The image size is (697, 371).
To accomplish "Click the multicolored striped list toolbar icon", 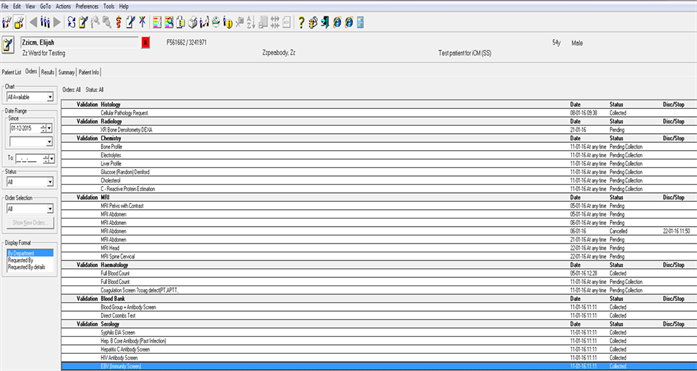I will (x=156, y=22).
